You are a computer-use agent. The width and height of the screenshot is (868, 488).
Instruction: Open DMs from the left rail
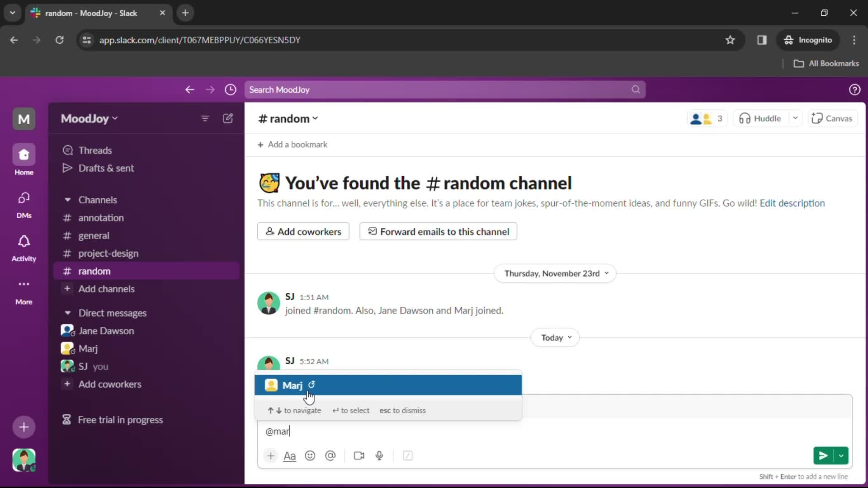[x=24, y=204]
